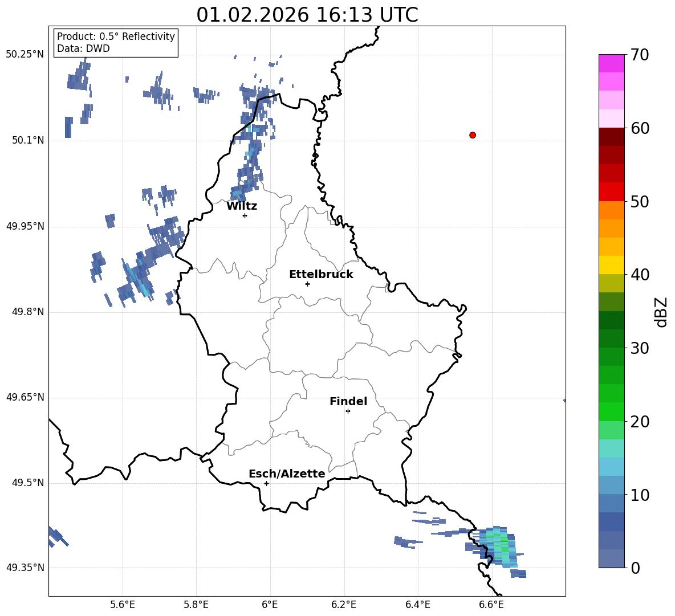Click the 6.4°E longitude label
The width and height of the screenshot is (675, 616).
[x=417, y=605]
